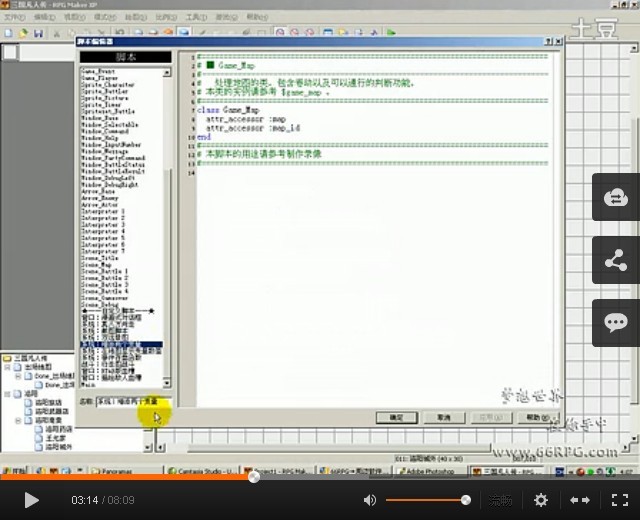Viewport: 640px width, 520px height.
Task: Select the first map layer icon
Action: pos(138,33)
